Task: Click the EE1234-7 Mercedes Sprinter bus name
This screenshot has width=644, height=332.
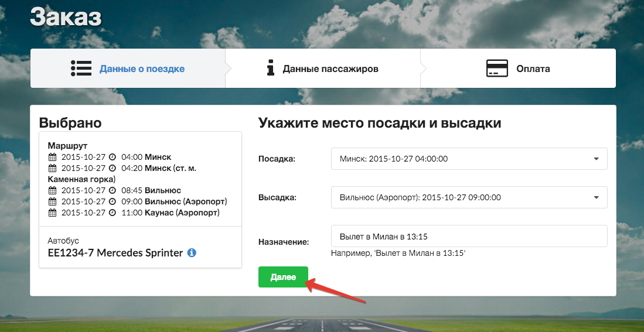Action: point(115,253)
